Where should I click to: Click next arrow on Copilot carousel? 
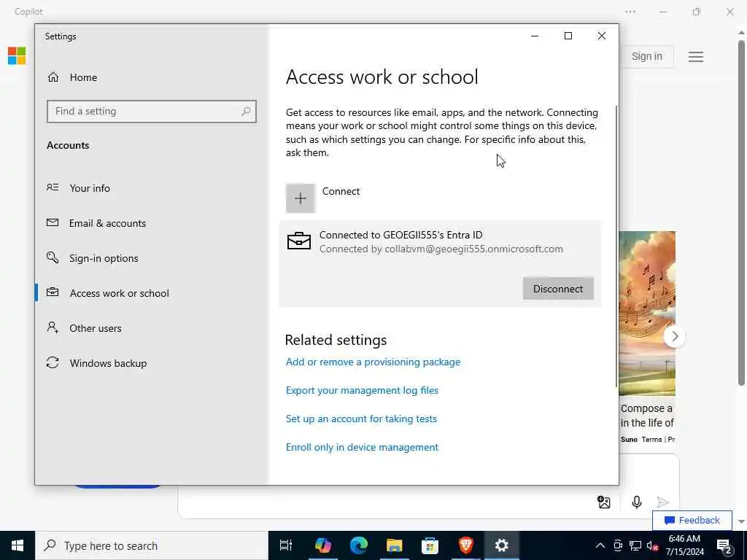click(x=675, y=336)
